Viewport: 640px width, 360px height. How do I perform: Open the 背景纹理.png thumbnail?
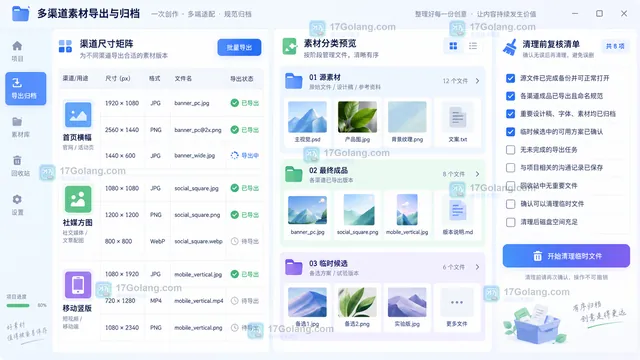point(407,118)
